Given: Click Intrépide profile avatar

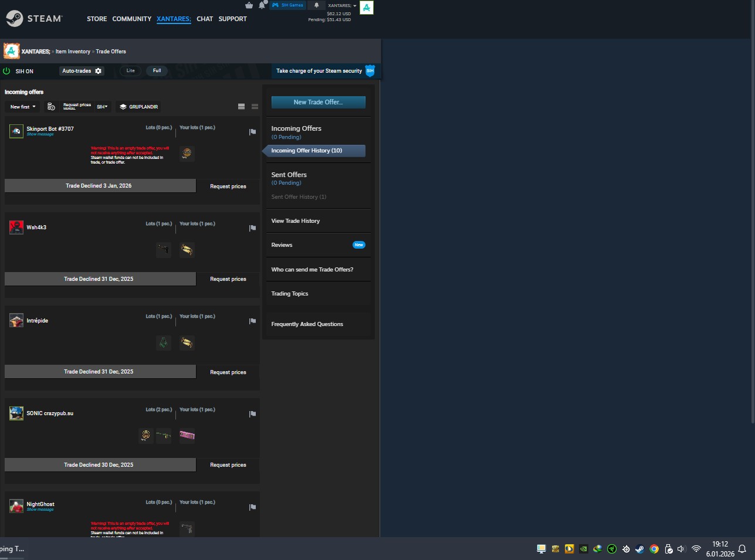Looking at the screenshot, I should tap(16, 320).
